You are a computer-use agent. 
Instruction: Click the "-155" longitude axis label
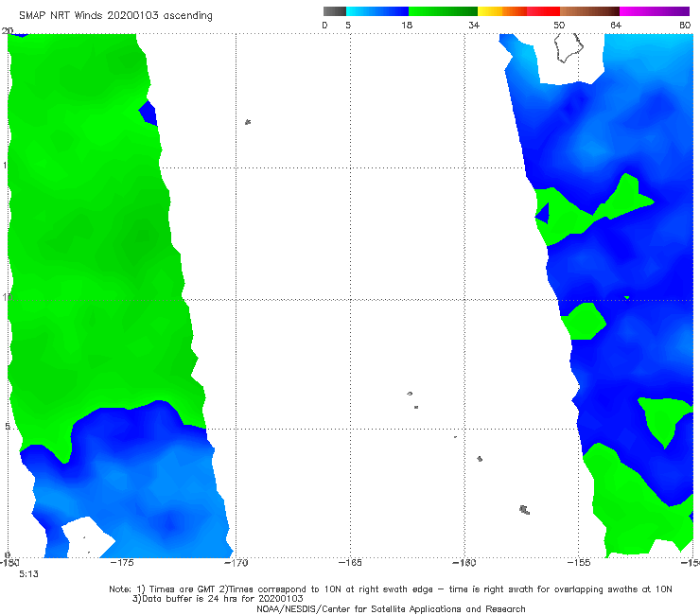(x=579, y=563)
